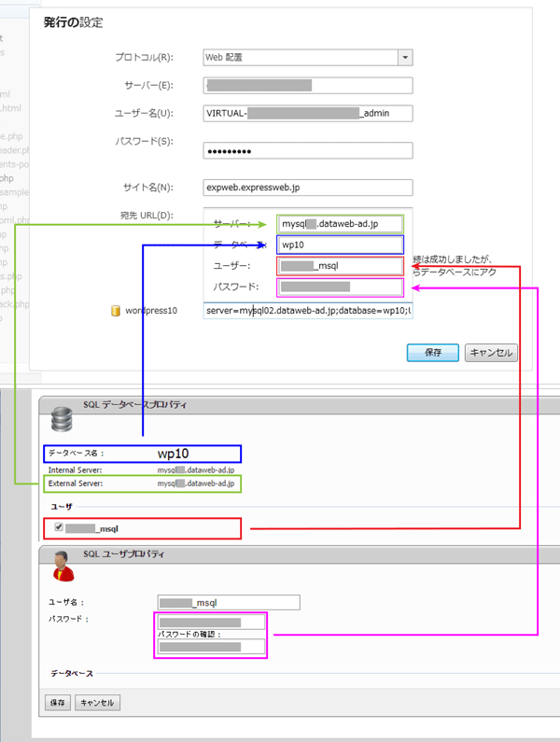Click the wordpress10 connection string field
Viewport: 560px width, 742px height.
click(x=307, y=310)
